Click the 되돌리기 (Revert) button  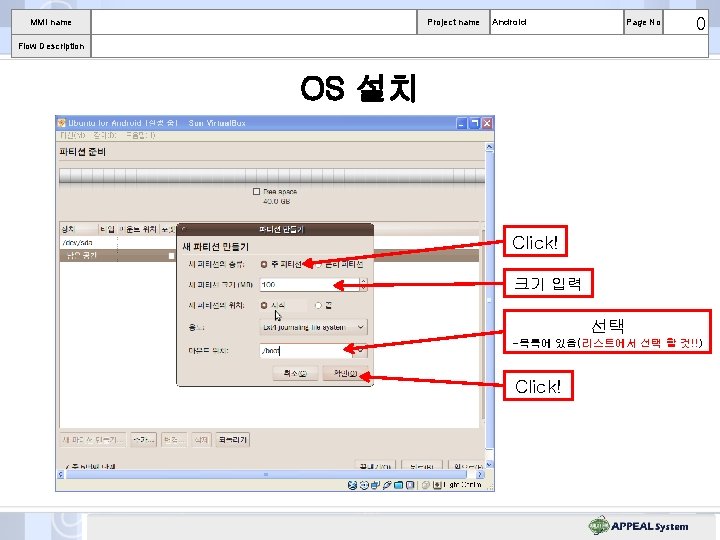[x=233, y=440]
